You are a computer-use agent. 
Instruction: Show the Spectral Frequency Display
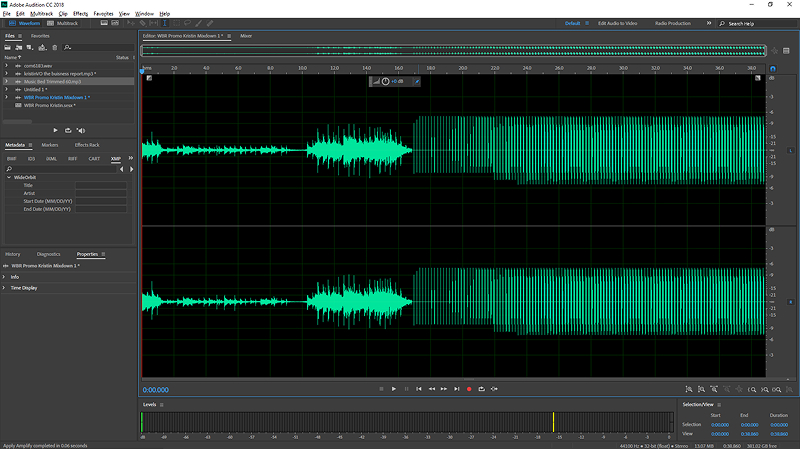[104, 23]
